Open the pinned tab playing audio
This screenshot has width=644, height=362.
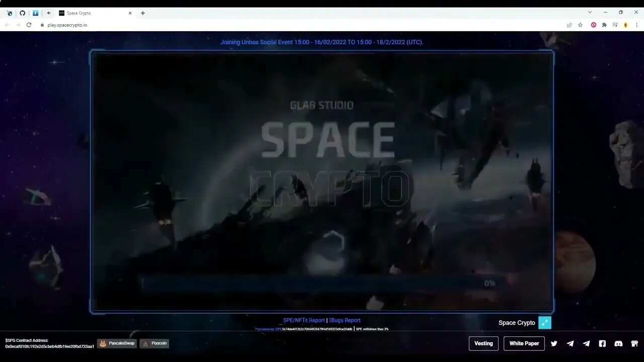48,13
